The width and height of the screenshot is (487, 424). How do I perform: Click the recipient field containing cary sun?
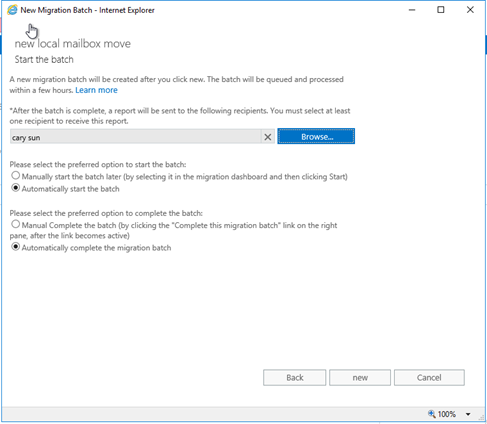[x=135, y=137]
